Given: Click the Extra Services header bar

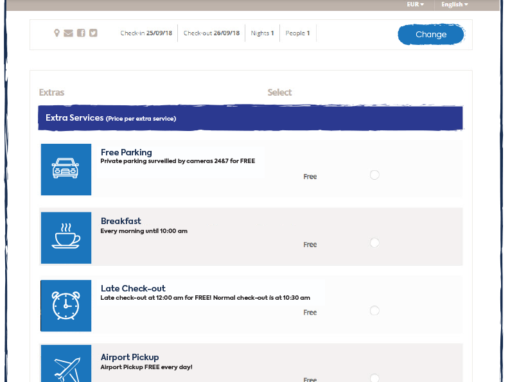Looking at the screenshot, I should click(x=250, y=118).
